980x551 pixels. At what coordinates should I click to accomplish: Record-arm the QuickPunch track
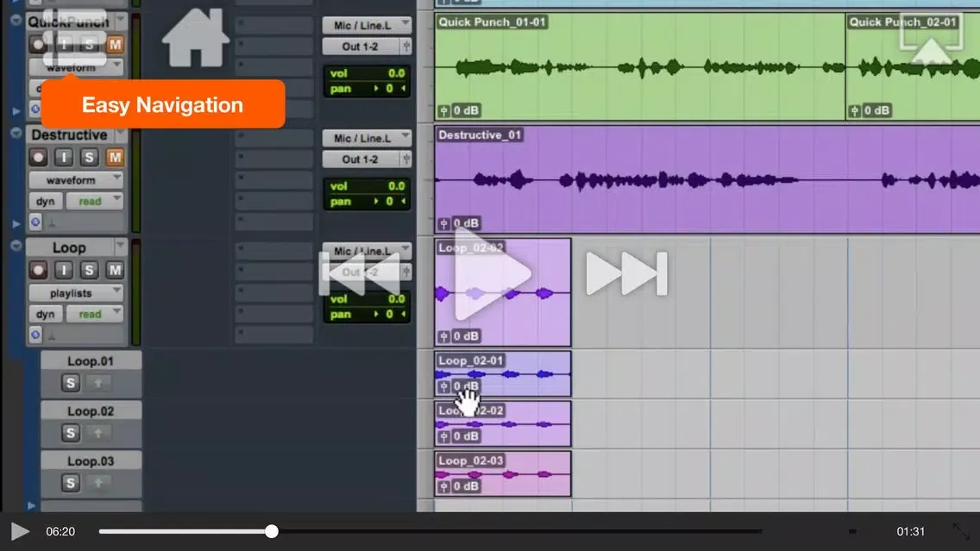click(38, 44)
